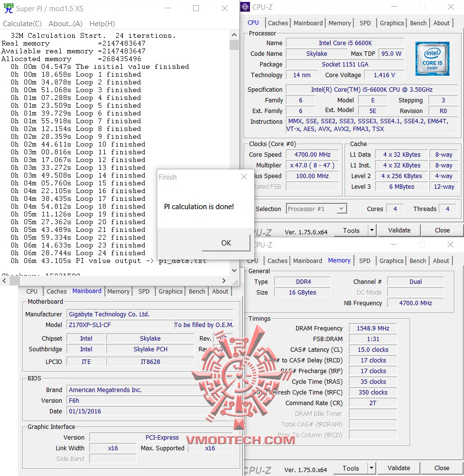The width and height of the screenshot is (464, 476).
Task: Switch to Graphics tab in Memory CPU-Z window
Action: [391, 261]
